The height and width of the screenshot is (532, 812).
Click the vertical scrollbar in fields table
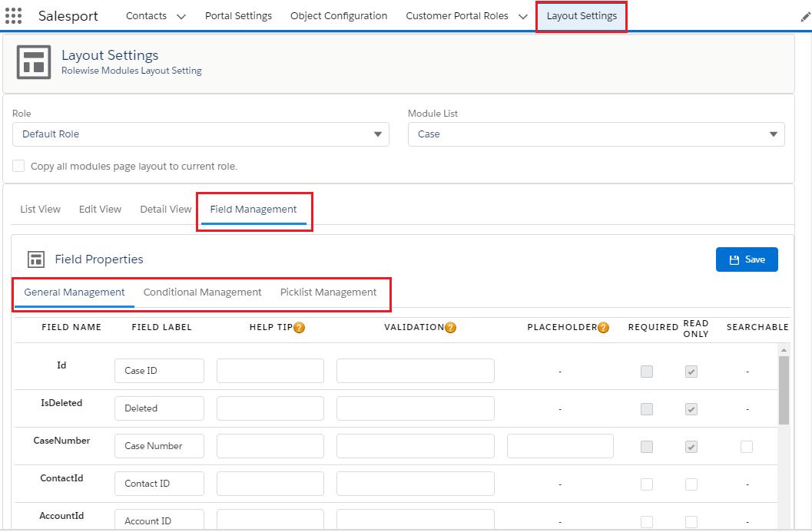click(x=784, y=390)
